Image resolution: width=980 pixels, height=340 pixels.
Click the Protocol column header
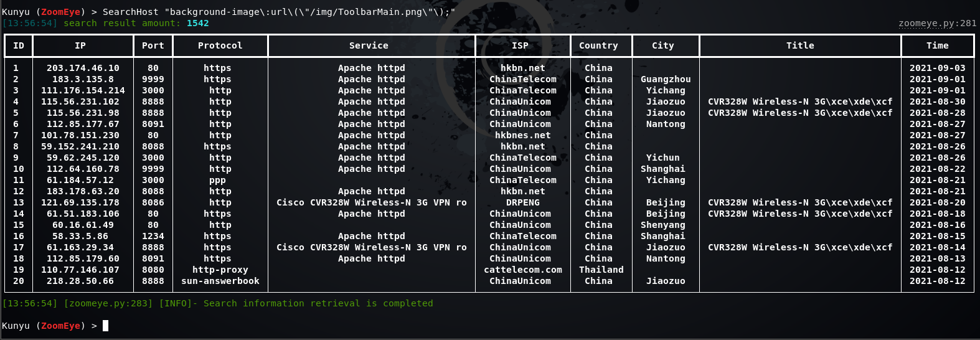pos(220,45)
